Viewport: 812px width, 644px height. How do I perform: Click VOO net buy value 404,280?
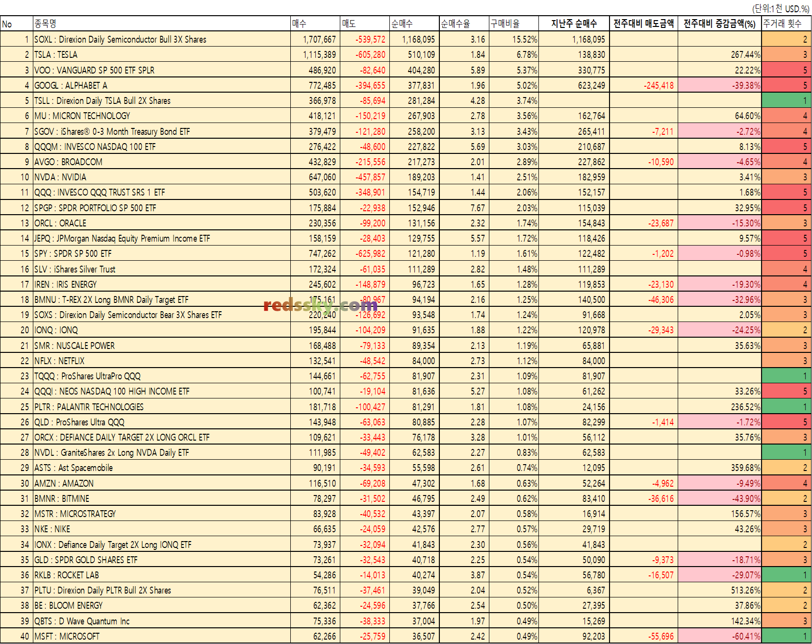pyautogui.click(x=421, y=70)
